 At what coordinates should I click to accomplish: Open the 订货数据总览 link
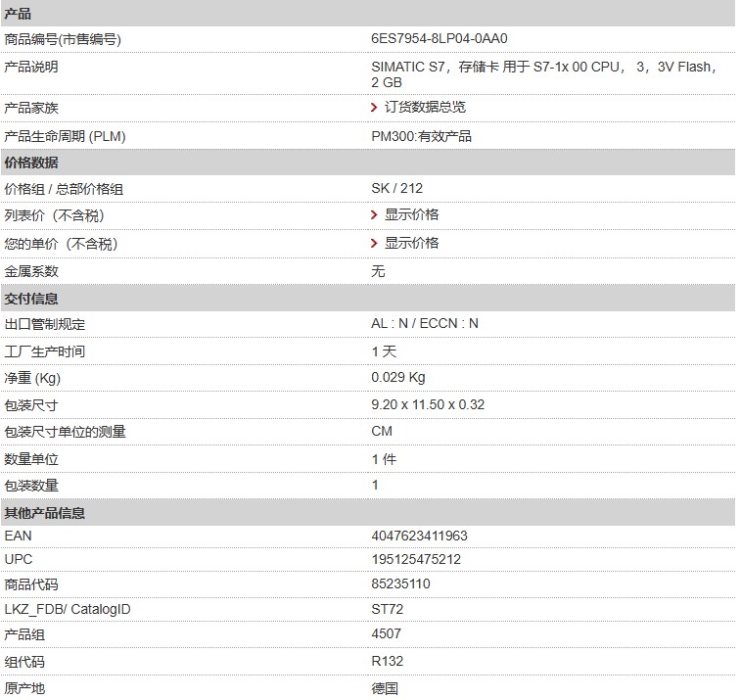[425, 107]
